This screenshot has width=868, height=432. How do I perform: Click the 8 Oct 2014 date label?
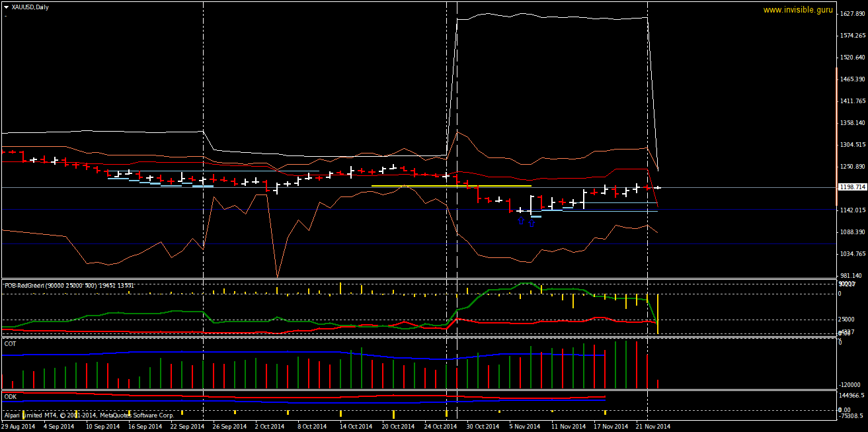[x=312, y=427]
